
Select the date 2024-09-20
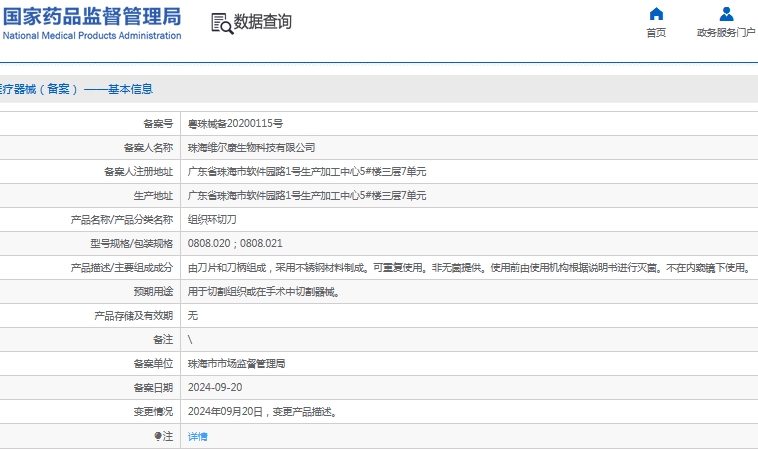tap(215, 388)
